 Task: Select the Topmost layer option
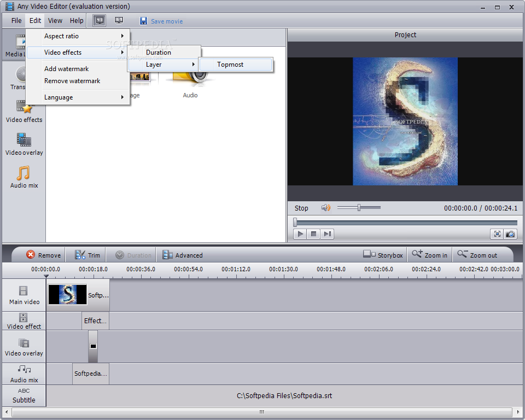[x=236, y=65]
